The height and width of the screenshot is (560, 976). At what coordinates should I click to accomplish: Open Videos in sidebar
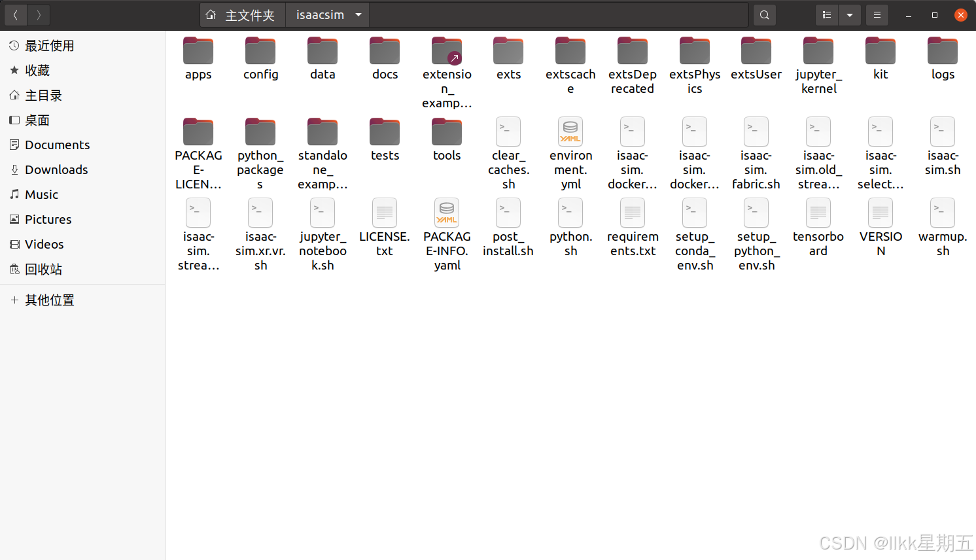(82, 245)
